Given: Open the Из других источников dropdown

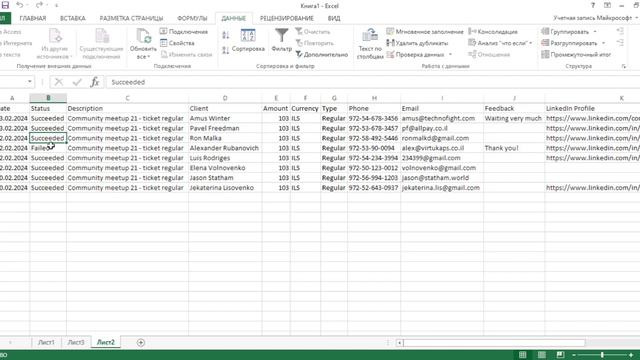Looking at the screenshot, I should [54, 44].
